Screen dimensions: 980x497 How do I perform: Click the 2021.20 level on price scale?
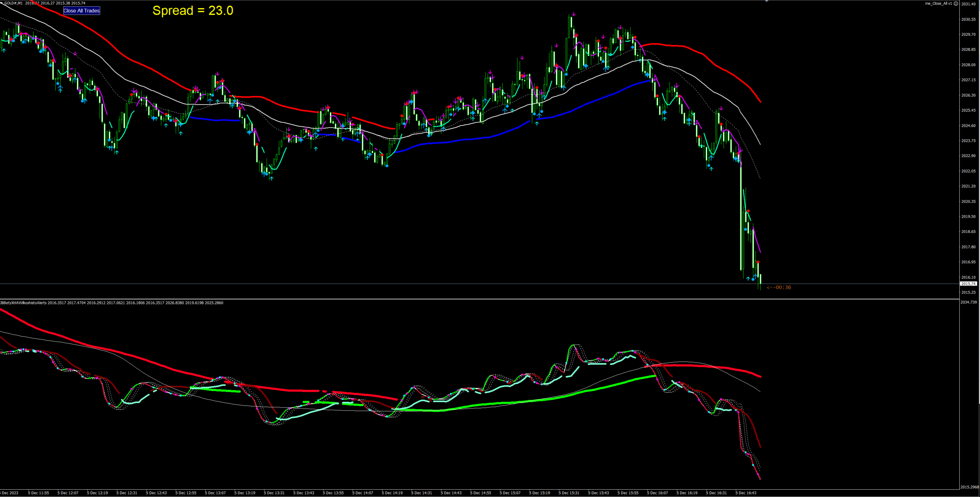click(x=968, y=186)
